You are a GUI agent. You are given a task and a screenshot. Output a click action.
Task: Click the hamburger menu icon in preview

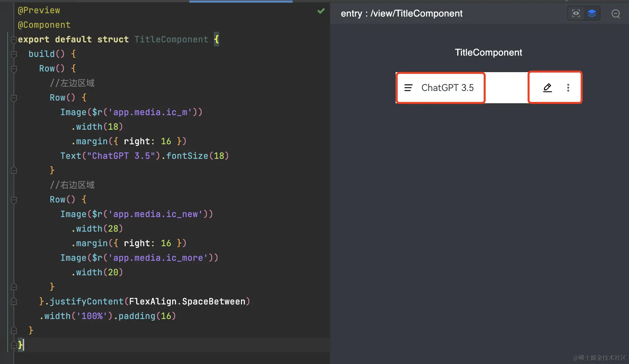(409, 88)
